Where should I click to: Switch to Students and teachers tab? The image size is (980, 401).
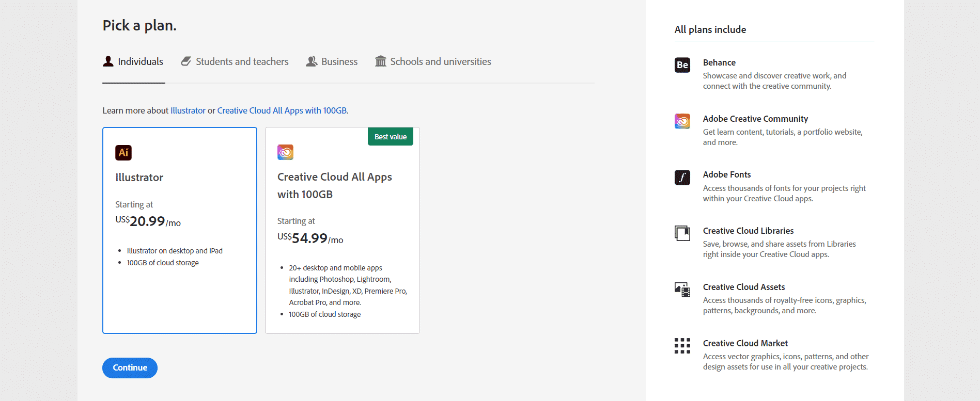[235, 62]
